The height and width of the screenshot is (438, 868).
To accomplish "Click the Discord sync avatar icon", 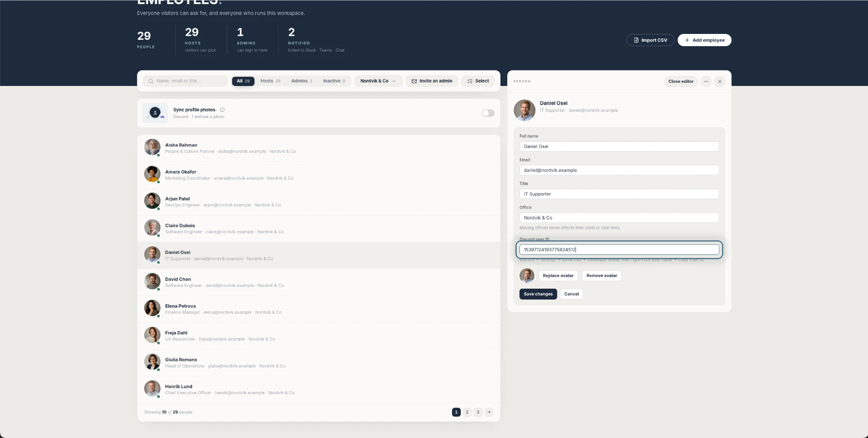I will (x=155, y=113).
